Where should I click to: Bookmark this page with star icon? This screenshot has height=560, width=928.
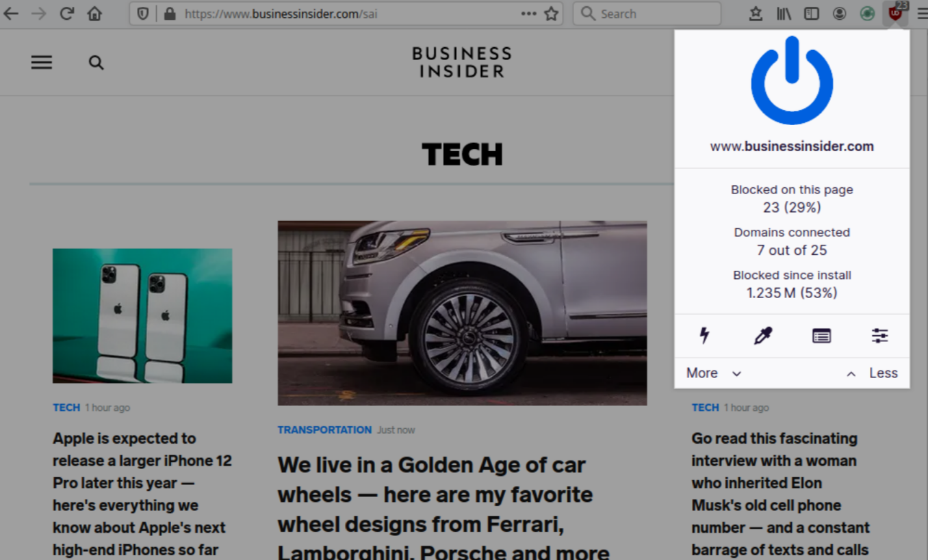coord(551,14)
